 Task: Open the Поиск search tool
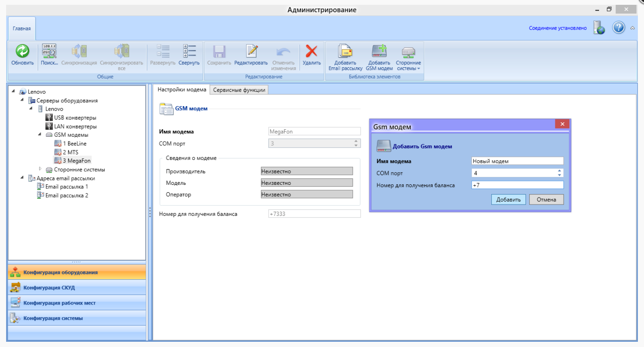pyautogui.click(x=49, y=52)
